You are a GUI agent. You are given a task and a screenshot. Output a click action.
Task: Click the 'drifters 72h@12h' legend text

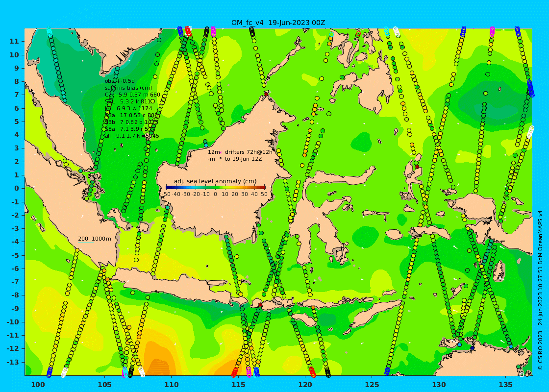tap(249, 152)
